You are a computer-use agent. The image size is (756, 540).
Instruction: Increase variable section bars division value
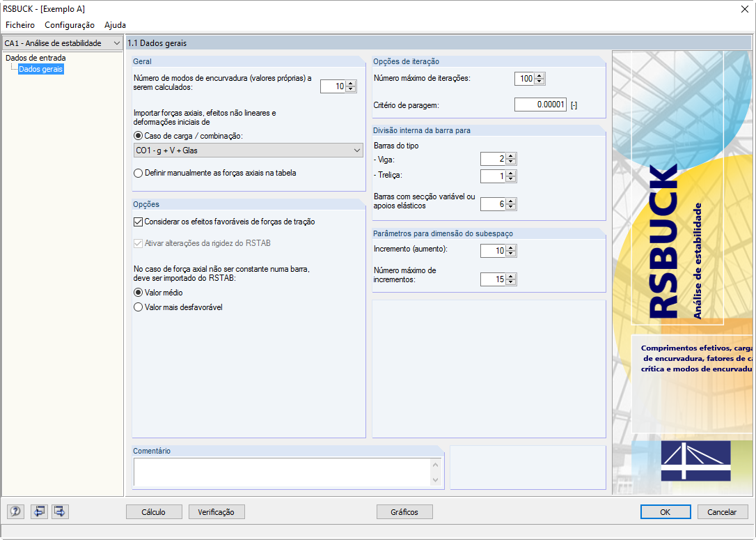(x=511, y=201)
